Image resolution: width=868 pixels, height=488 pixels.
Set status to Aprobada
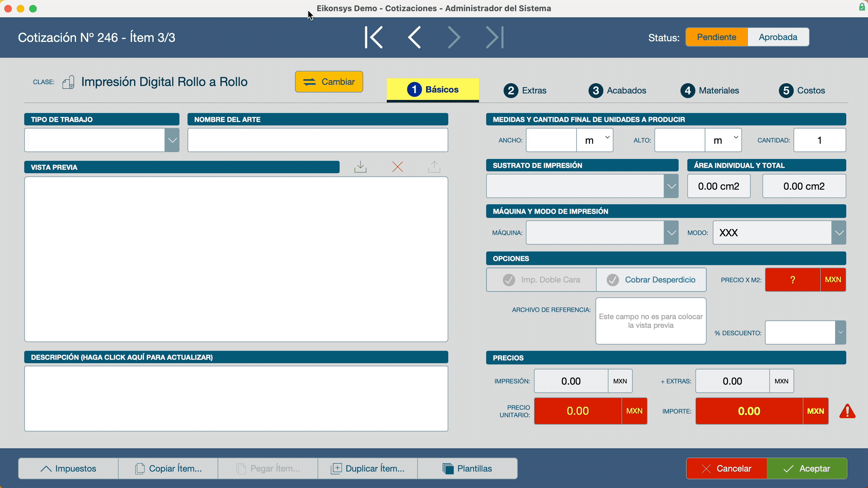[x=778, y=37]
